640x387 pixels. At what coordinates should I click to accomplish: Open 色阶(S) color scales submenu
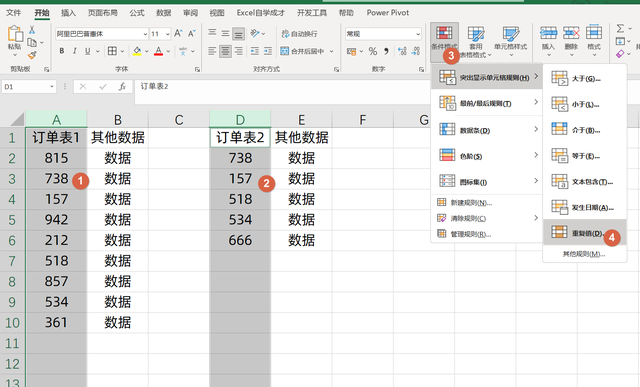point(487,156)
